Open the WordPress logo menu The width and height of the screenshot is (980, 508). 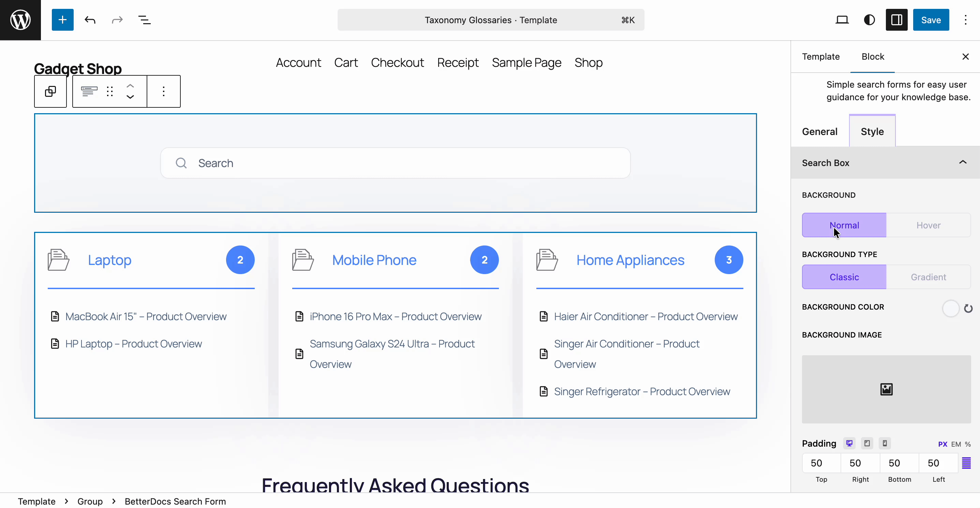pyautogui.click(x=20, y=20)
